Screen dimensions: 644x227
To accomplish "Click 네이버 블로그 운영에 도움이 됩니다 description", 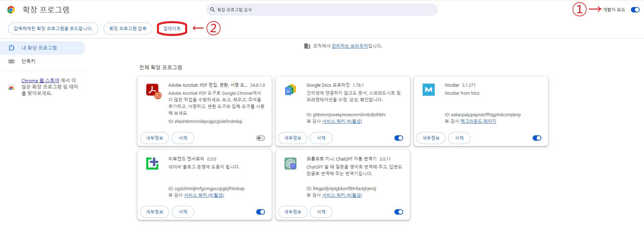I will pos(204,167).
